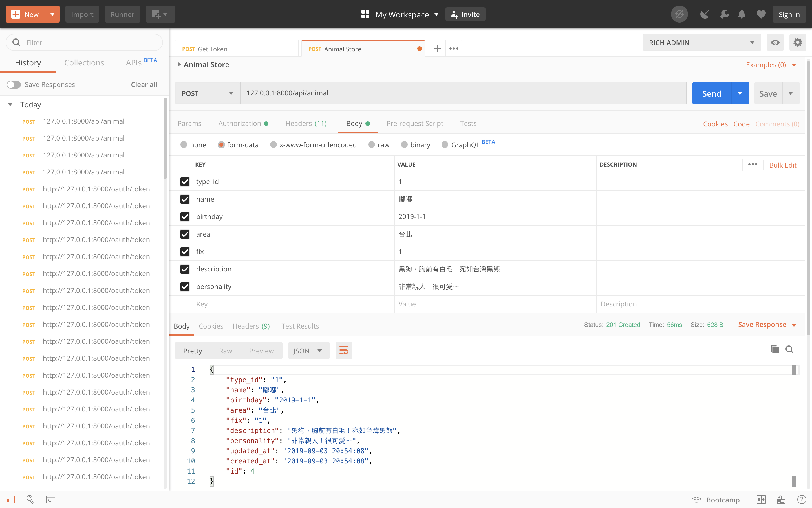Open JSON format dropdown in response

pos(309,351)
